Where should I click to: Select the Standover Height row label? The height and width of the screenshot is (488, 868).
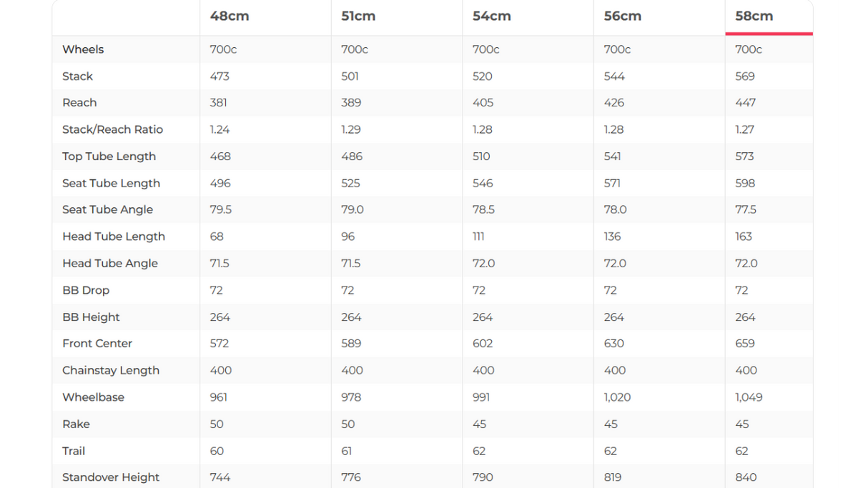(111, 477)
